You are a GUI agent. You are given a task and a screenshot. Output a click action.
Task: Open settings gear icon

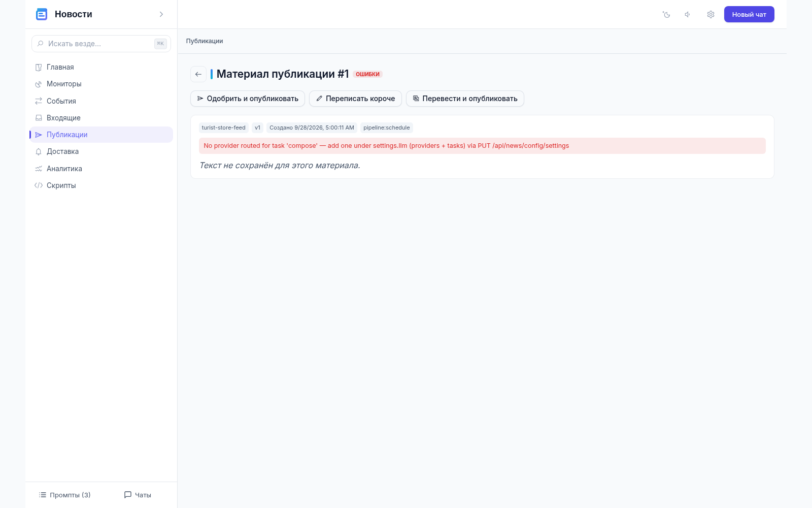(x=710, y=15)
